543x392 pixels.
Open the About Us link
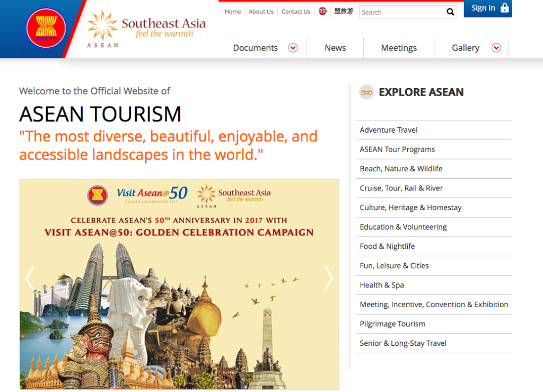tap(261, 12)
